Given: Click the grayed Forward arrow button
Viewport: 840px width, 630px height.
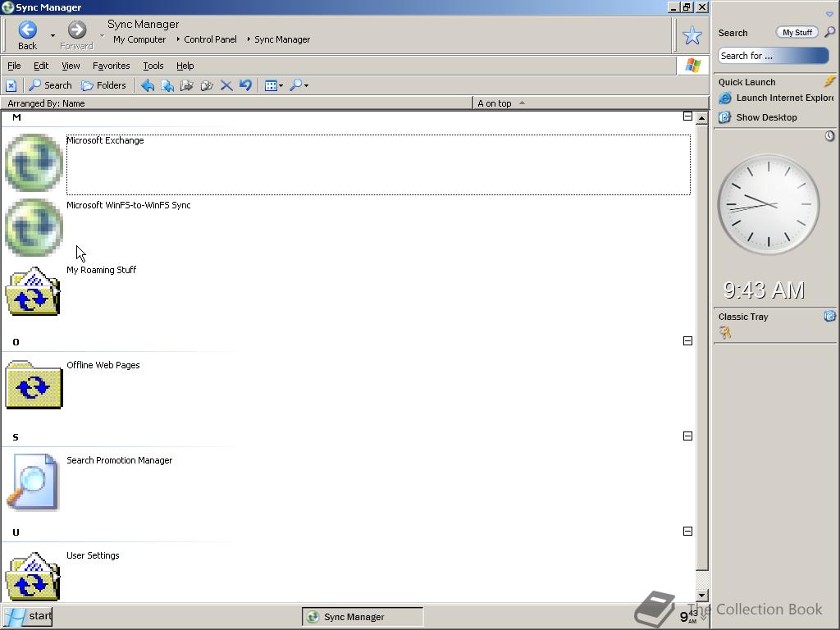Looking at the screenshot, I should pos(76,30).
